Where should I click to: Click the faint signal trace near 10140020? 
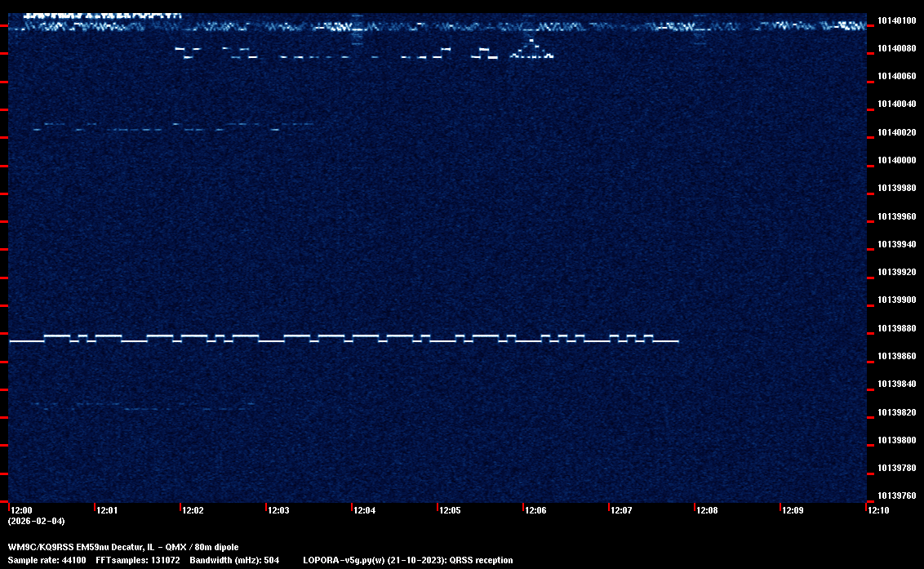(171, 127)
